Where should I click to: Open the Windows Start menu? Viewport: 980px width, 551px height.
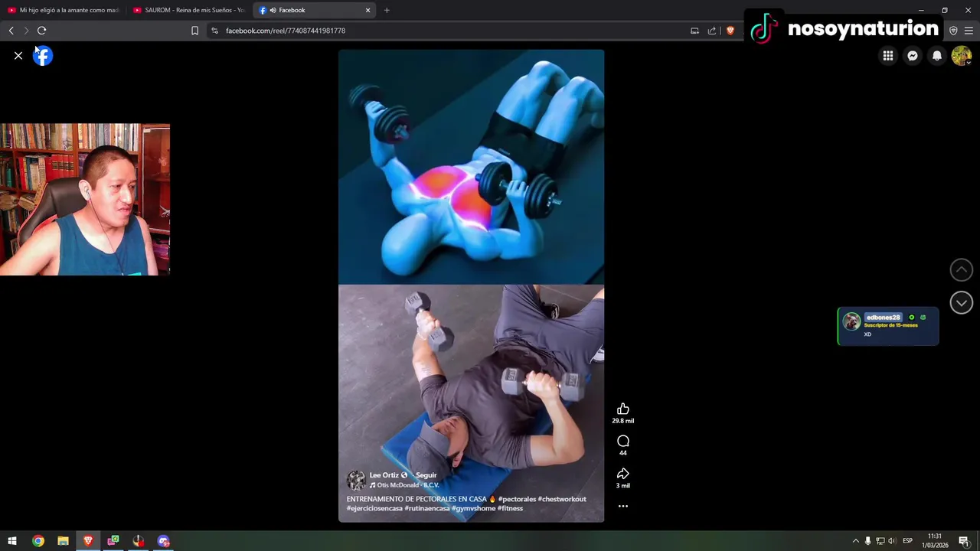(x=12, y=541)
